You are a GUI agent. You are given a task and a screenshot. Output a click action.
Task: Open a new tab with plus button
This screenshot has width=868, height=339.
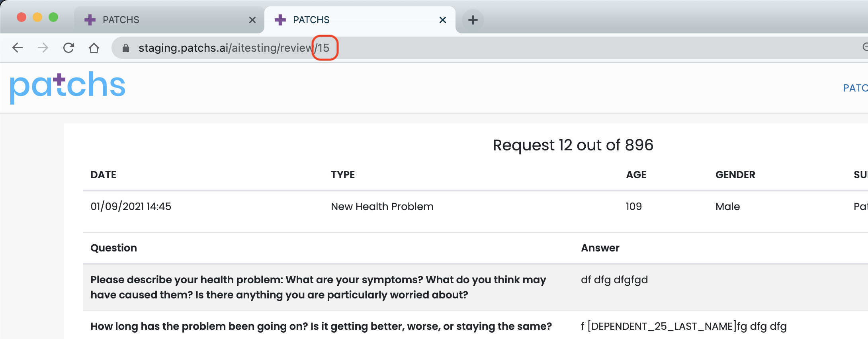coord(473,20)
